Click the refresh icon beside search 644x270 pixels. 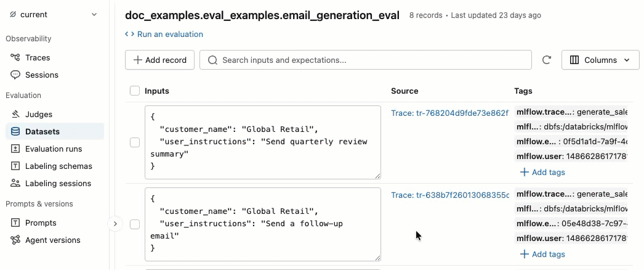click(546, 60)
